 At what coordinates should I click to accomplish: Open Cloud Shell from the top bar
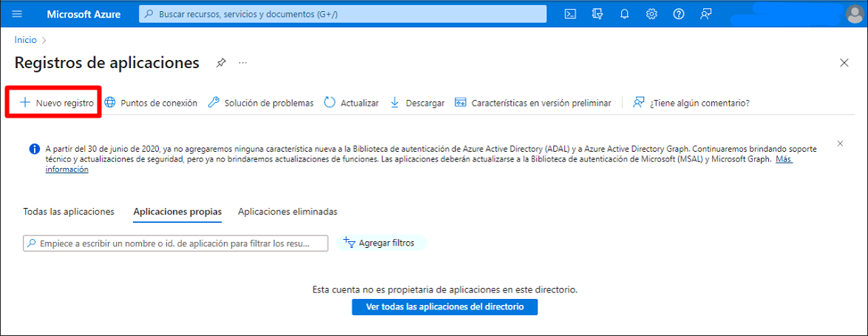coord(570,14)
